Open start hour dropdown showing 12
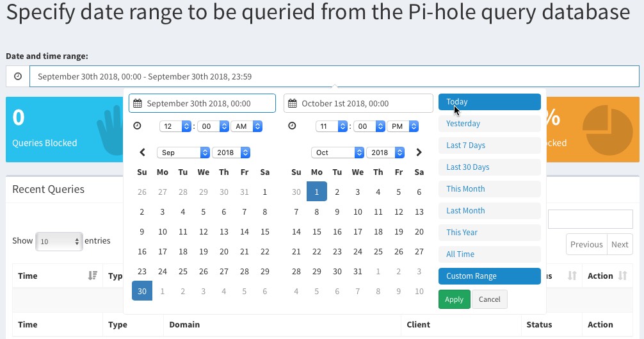 coord(175,126)
